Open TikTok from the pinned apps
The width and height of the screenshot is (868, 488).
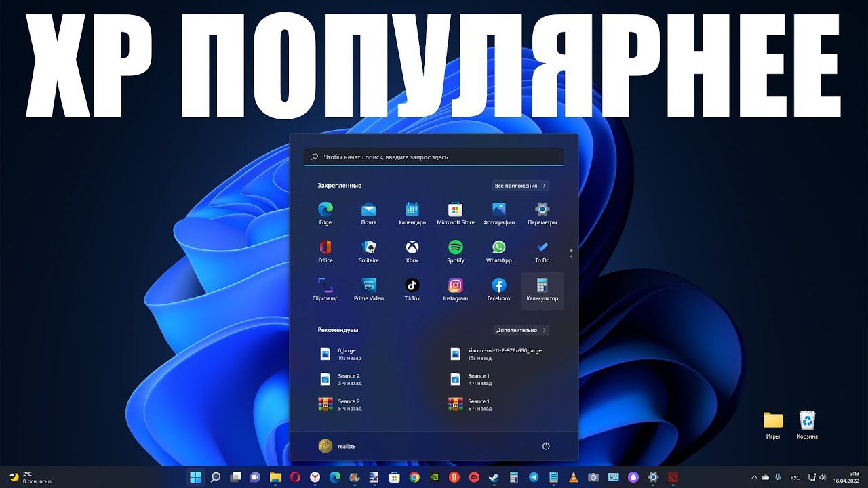tap(412, 289)
